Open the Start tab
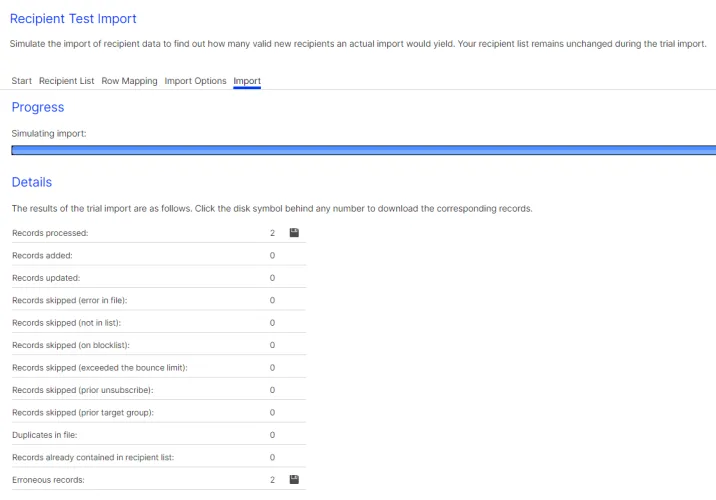 click(21, 81)
